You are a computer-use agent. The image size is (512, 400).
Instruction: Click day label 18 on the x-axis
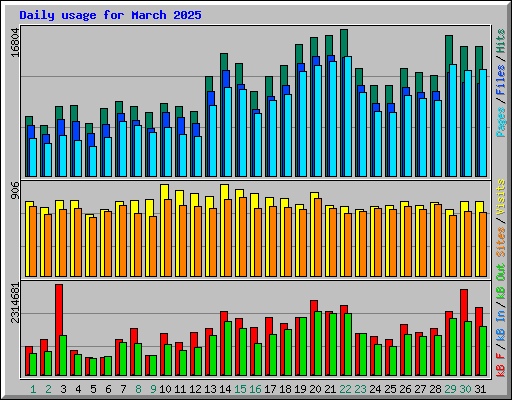(285, 389)
